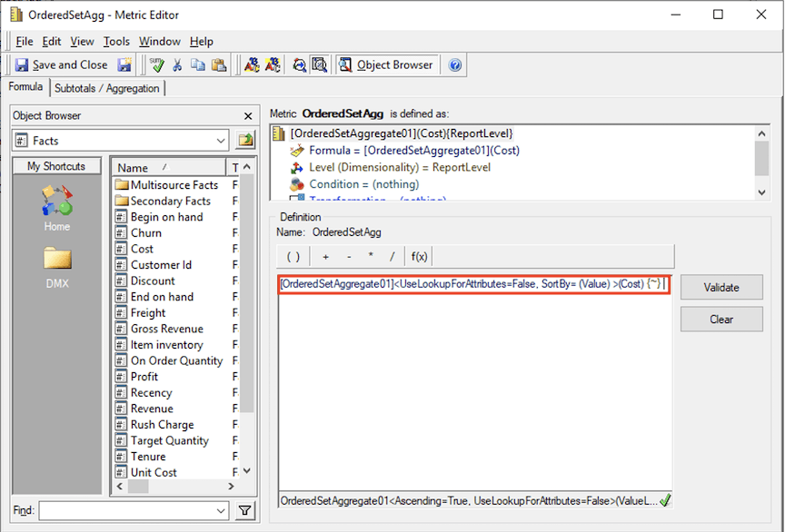Open the Tools menu
The image size is (785, 532).
116,42
